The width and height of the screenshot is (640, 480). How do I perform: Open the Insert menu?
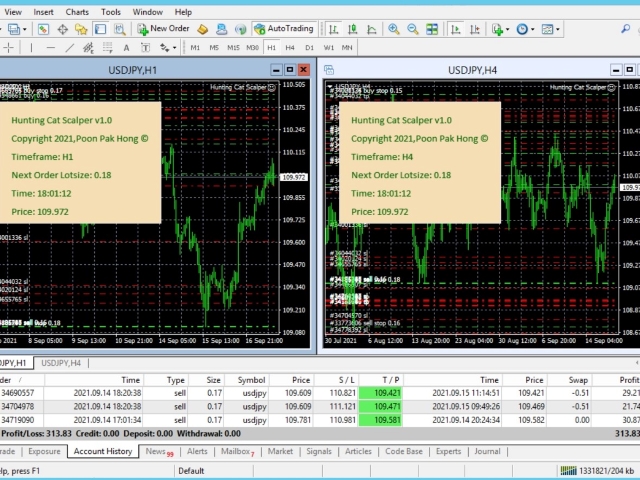pos(43,12)
